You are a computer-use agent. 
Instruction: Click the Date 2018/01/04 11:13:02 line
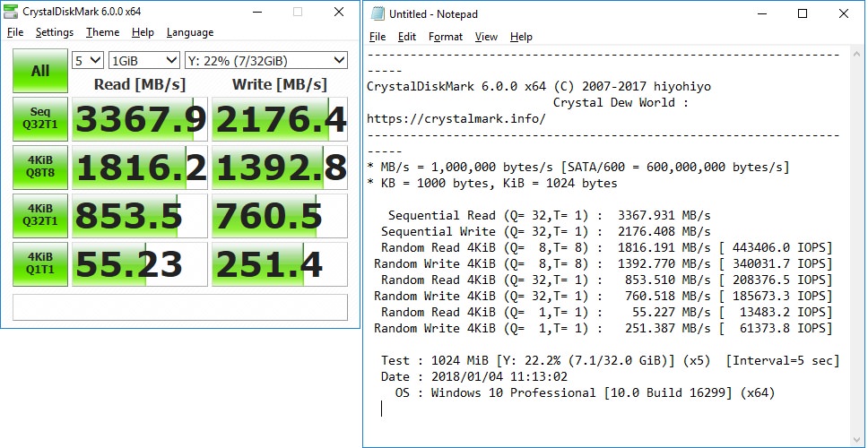click(473, 376)
